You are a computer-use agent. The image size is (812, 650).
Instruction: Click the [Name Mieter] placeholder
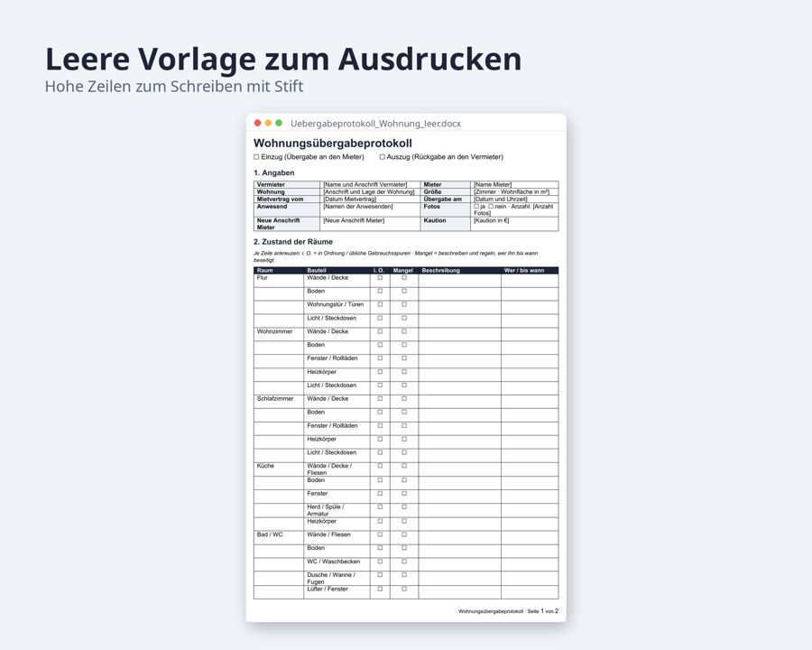tap(493, 184)
